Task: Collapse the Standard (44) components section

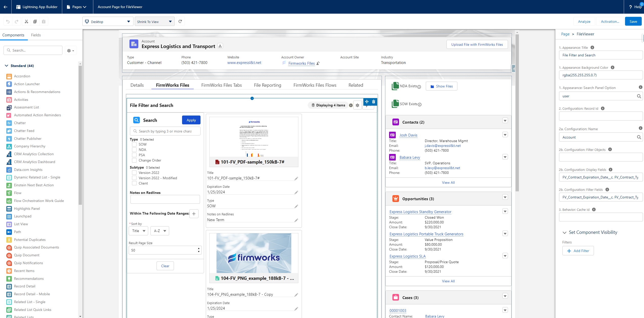Action: (7, 66)
